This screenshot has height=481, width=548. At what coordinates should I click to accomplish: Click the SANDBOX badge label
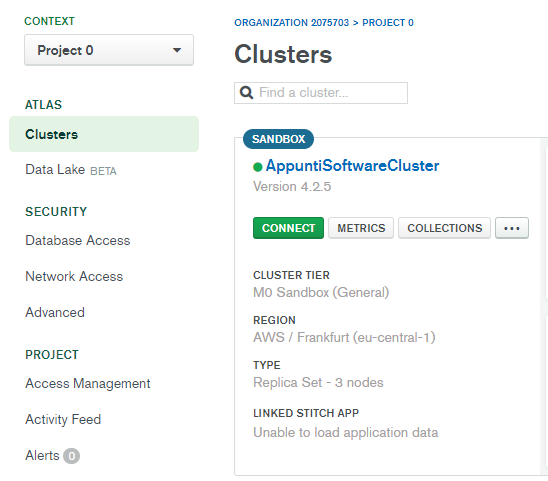[279, 139]
